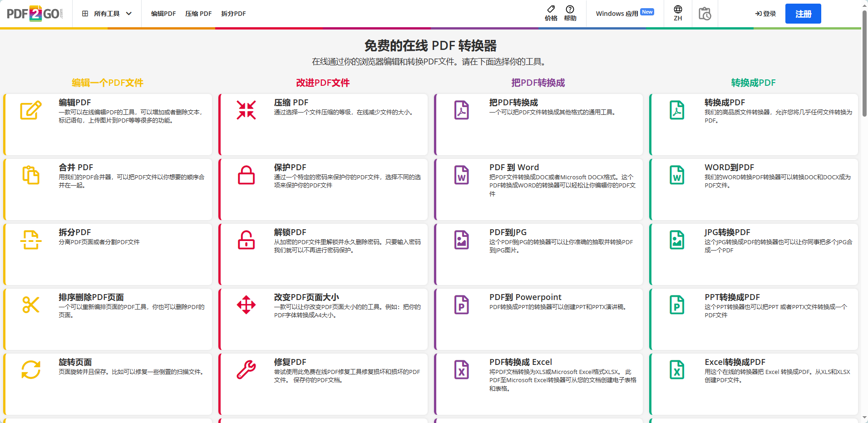Click the 登录 link in the header

[x=765, y=13]
